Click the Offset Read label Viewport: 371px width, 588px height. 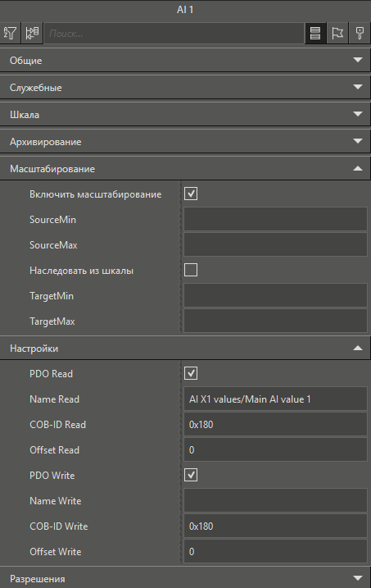[x=54, y=450]
